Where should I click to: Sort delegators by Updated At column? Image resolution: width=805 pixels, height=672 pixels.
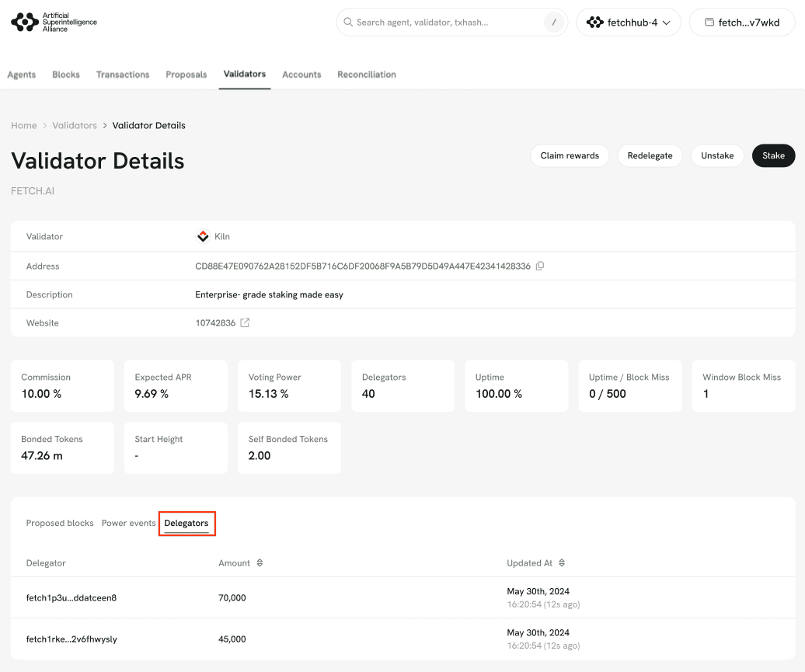[562, 562]
